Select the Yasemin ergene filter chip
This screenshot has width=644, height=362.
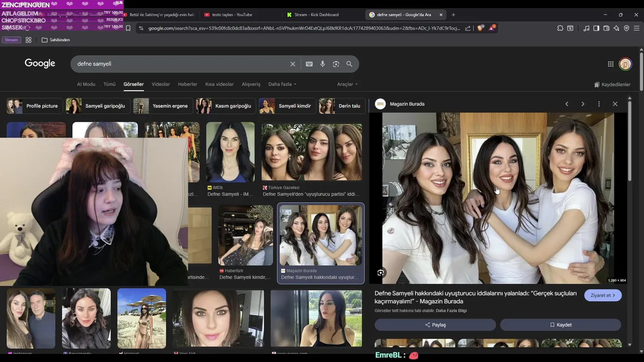pyautogui.click(x=163, y=106)
